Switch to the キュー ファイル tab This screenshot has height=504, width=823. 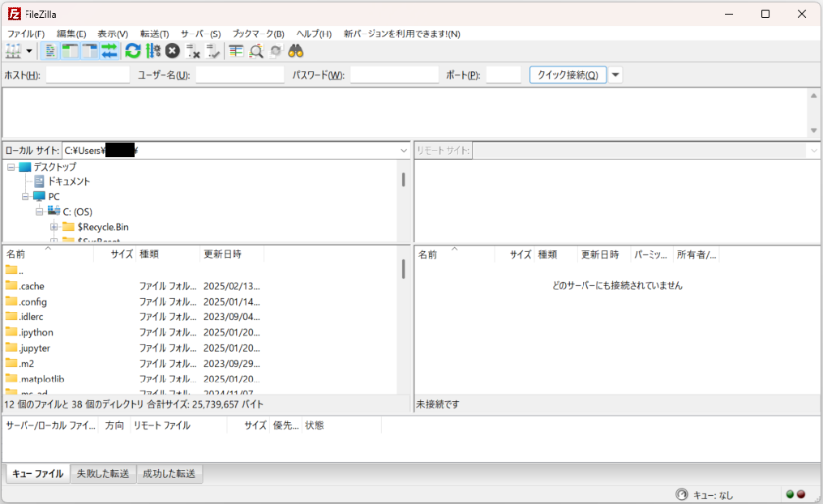click(38, 473)
